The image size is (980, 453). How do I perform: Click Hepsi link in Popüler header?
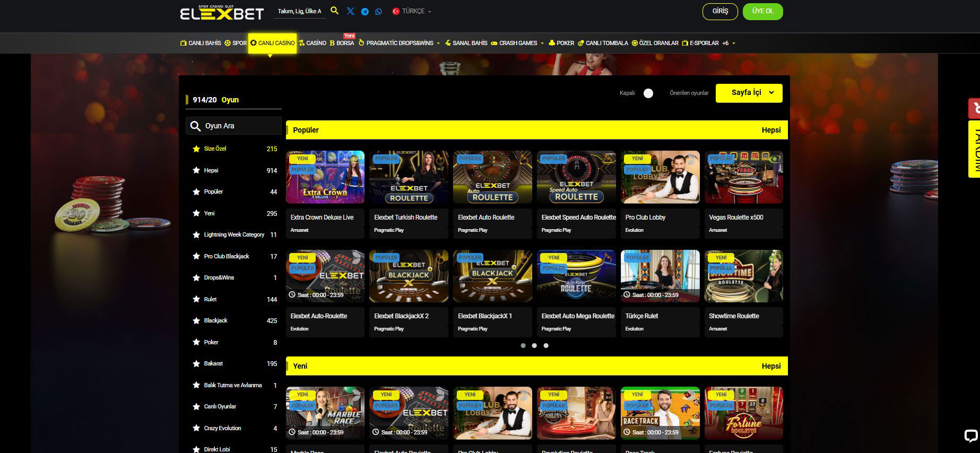[x=771, y=130]
